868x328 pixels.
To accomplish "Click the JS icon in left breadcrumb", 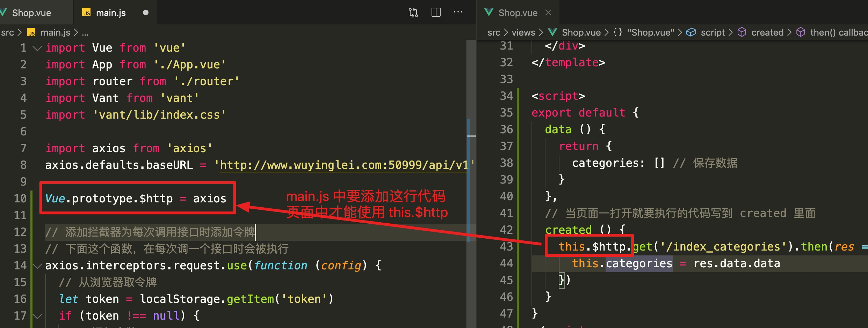I will coord(31,33).
